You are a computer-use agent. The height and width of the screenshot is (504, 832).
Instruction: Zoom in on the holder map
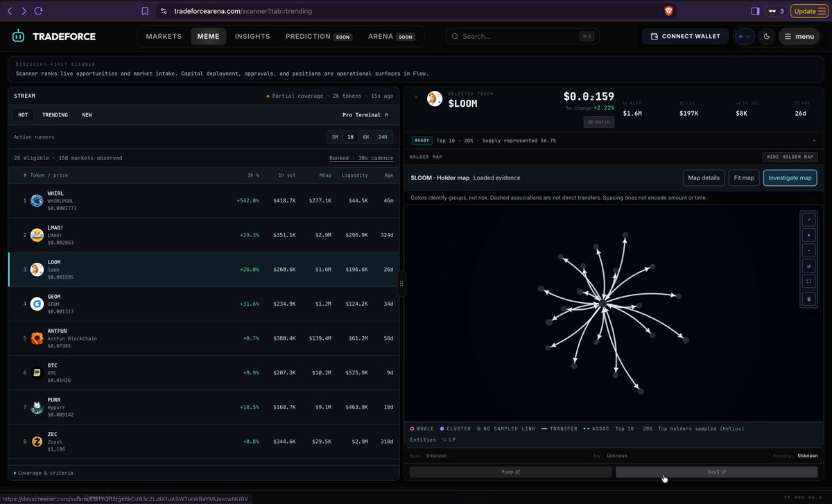coord(808,234)
